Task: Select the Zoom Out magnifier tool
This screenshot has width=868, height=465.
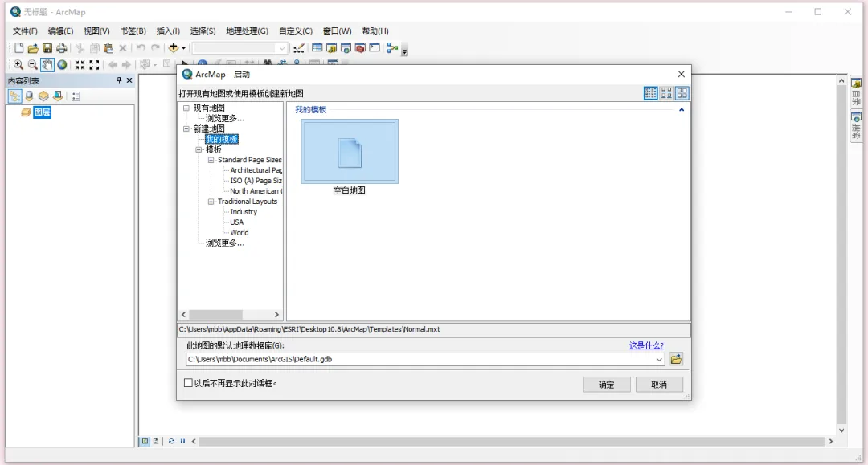Action: click(33, 65)
